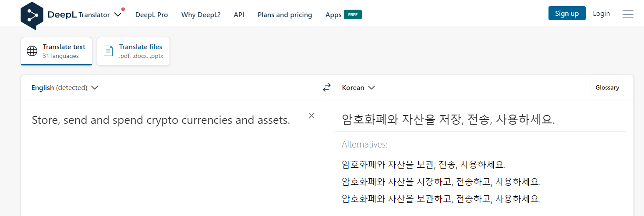Select alternative '암호화폐와 자산을 보관, 전송, 사용하세요.'
The height and width of the screenshot is (216, 644).
pos(424,165)
